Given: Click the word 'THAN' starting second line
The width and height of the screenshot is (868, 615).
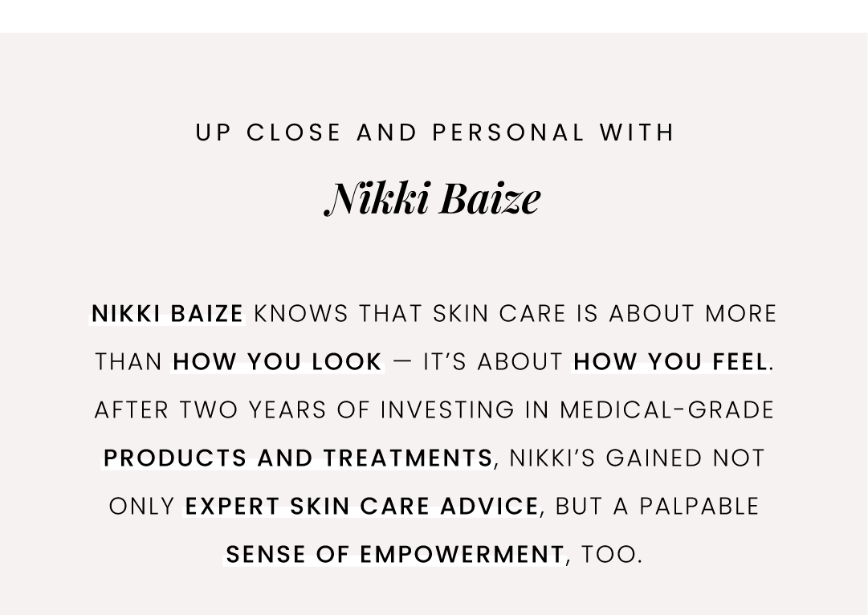Looking at the screenshot, I should 128,362.
